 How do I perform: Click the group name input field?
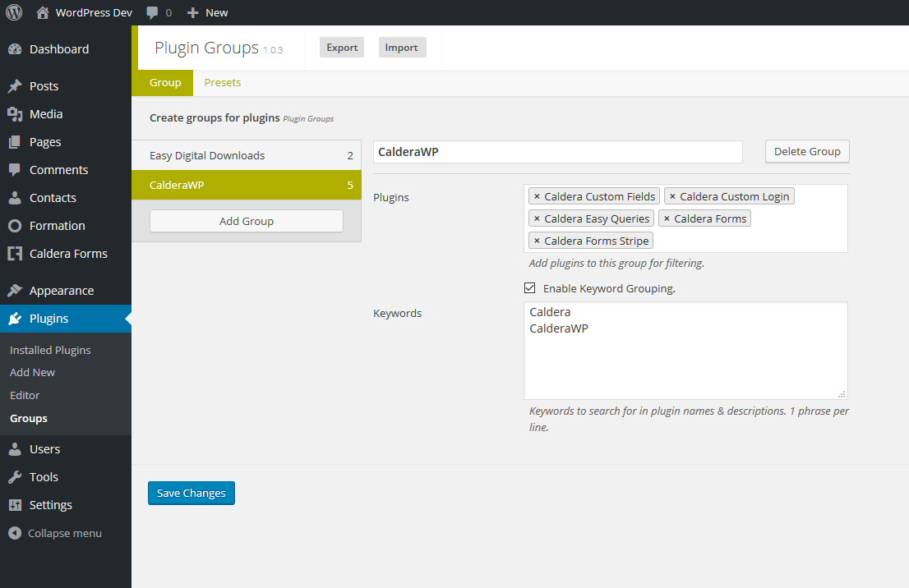tap(558, 152)
